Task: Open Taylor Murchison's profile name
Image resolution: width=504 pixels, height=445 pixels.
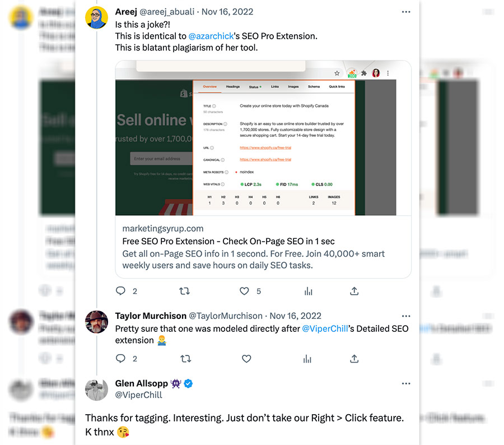Action: (x=151, y=316)
